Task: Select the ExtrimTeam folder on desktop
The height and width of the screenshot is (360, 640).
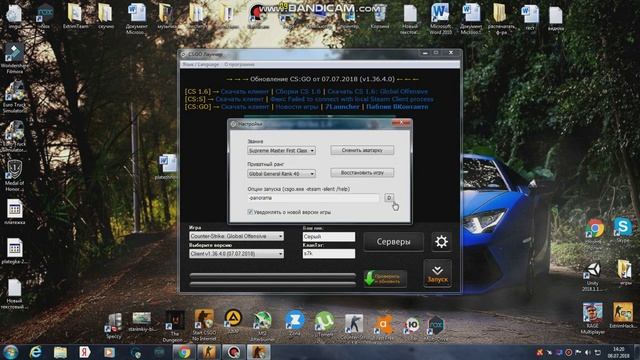Action: (75, 16)
